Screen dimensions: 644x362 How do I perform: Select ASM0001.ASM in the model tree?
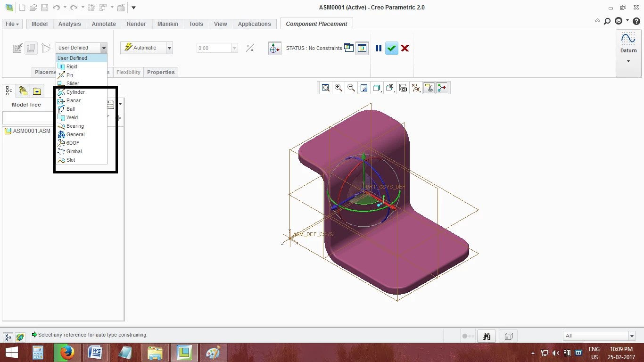click(x=27, y=131)
